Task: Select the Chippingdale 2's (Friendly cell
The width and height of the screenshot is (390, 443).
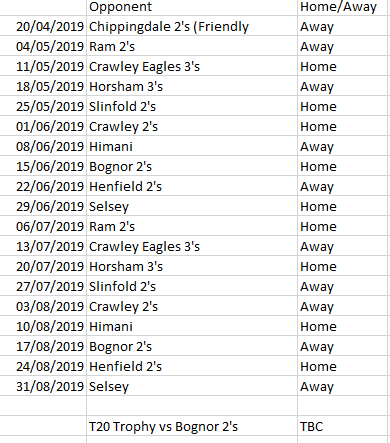Action: pos(192,26)
